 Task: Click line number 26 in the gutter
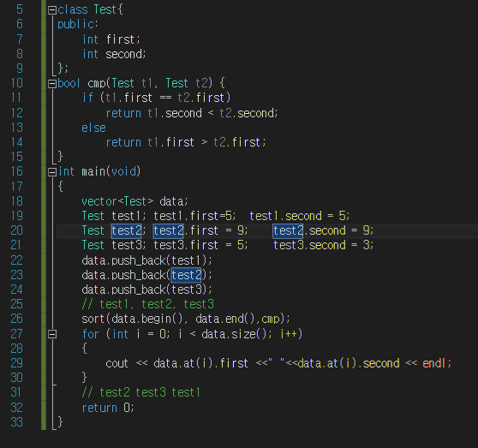pos(17,319)
